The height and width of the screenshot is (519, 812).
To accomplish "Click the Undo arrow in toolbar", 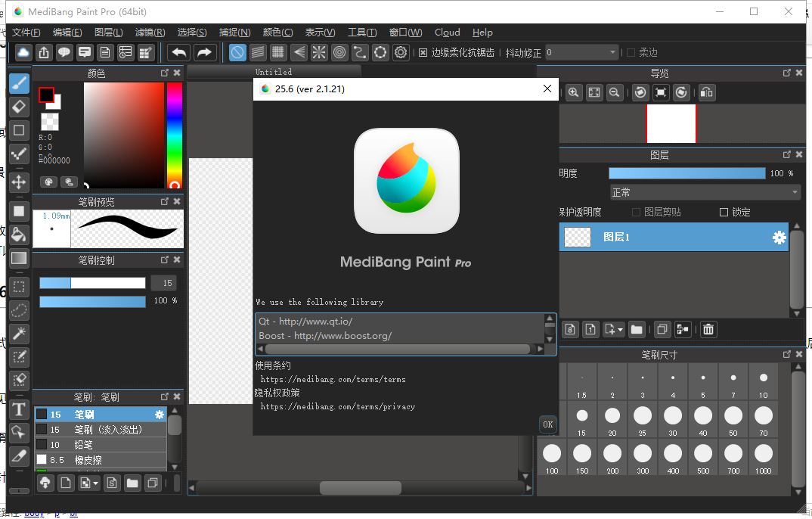I will [179, 52].
